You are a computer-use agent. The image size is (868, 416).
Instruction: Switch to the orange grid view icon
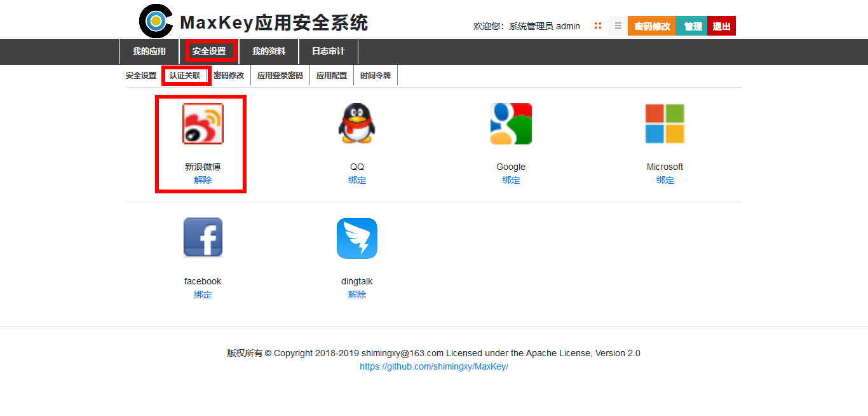pyautogui.click(x=598, y=26)
